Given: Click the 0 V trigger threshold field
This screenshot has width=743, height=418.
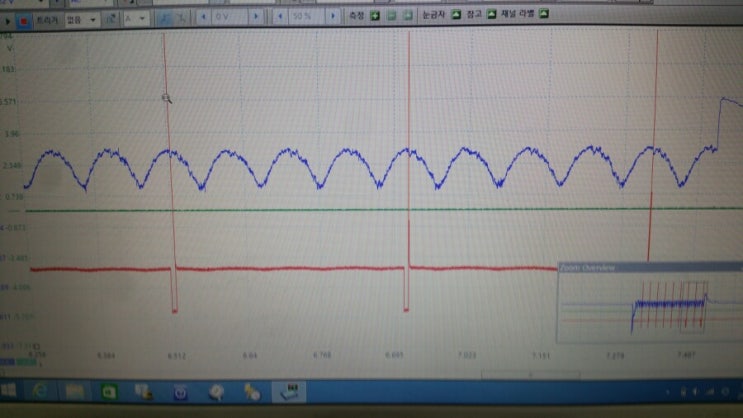Looking at the screenshot, I should (x=230, y=17).
